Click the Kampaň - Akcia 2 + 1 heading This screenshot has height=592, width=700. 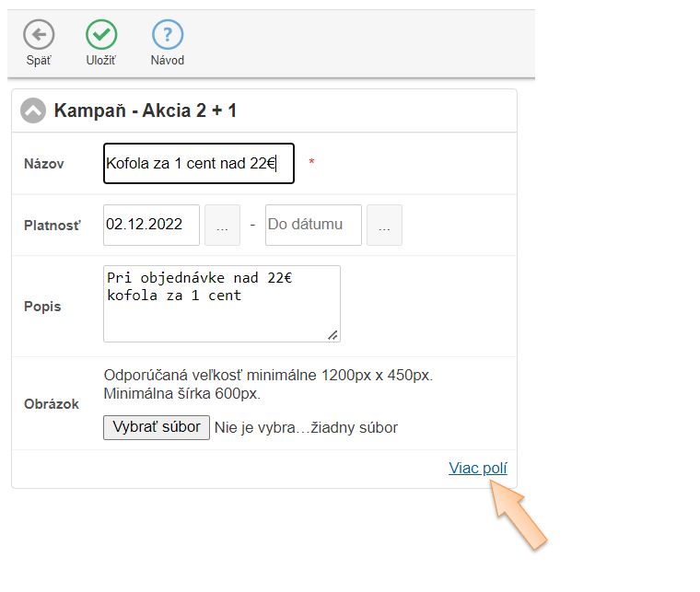tap(146, 111)
